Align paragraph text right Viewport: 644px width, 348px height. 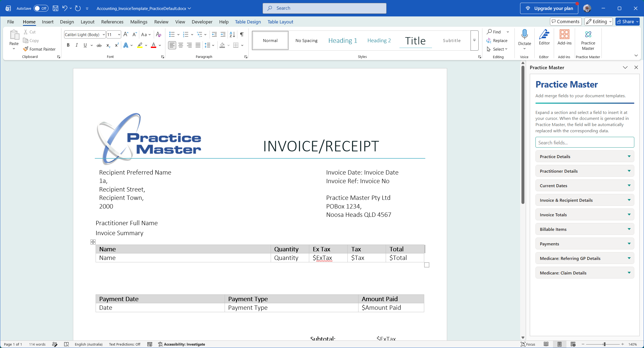pyautogui.click(x=189, y=45)
